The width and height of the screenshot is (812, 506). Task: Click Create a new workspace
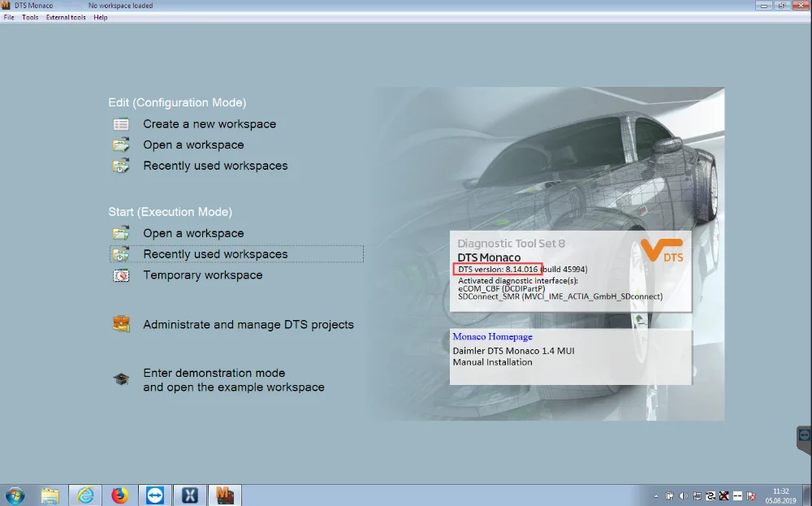coord(209,124)
